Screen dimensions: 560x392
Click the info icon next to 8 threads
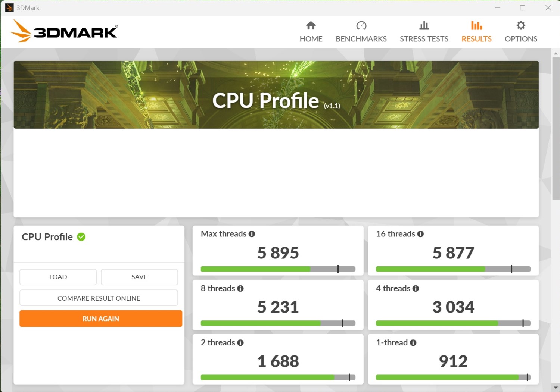click(x=240, y=288)
